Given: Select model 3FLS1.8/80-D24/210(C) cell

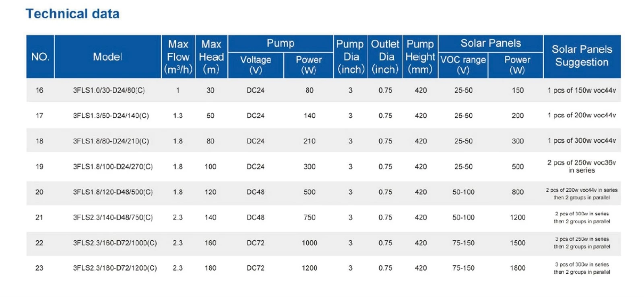Looking at the screenshot, I should (x=111, y=141).
